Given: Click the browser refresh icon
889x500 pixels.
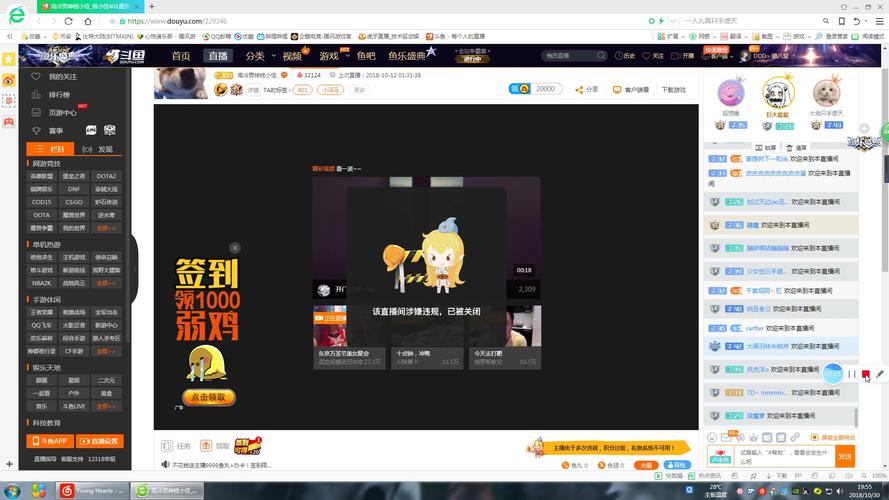Looking at the screenshot, I should click(x=69, y=21).
